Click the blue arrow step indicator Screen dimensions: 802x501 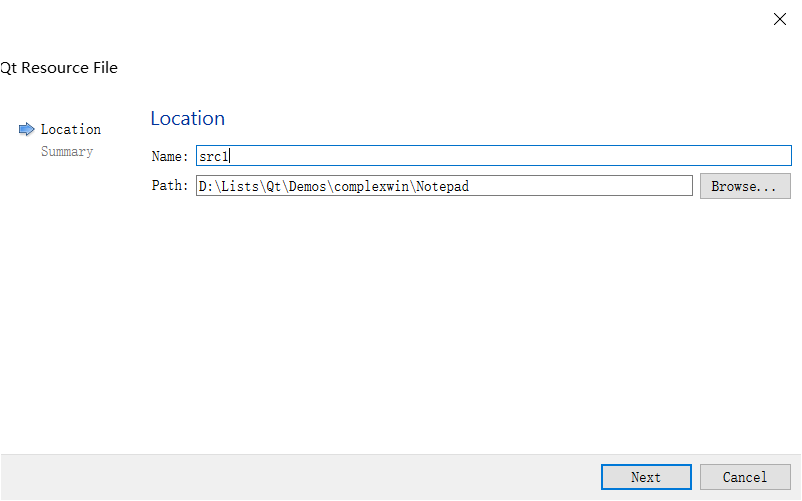click(27, 129)
